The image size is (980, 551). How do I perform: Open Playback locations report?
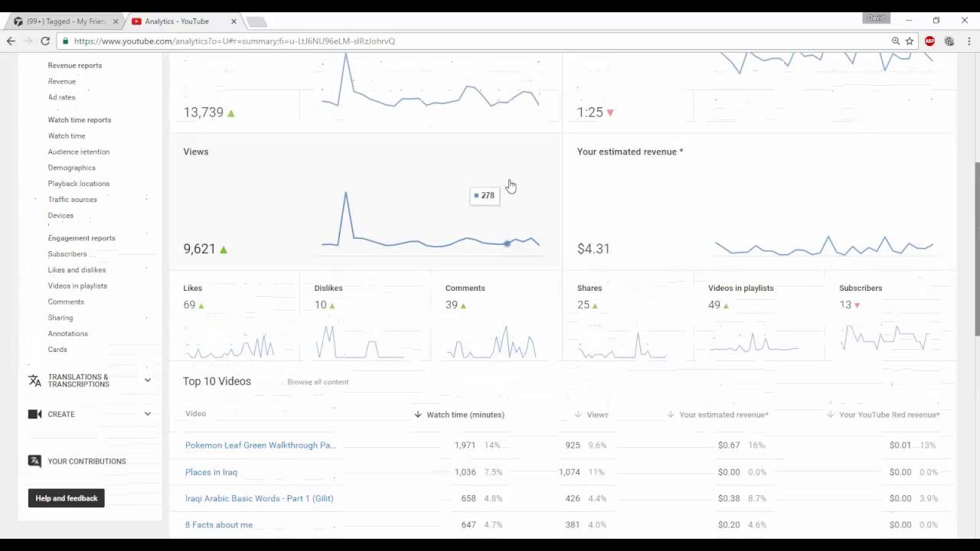(79, 184)
